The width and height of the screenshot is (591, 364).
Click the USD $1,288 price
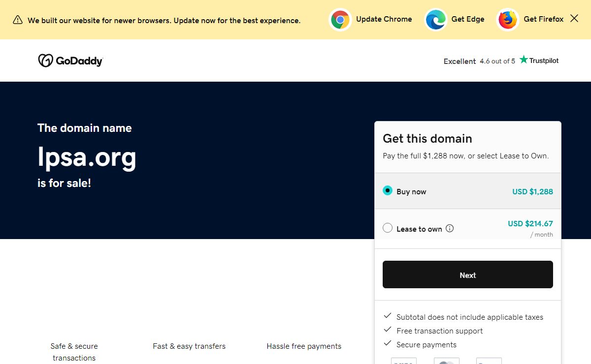click(x=532, y=192)
